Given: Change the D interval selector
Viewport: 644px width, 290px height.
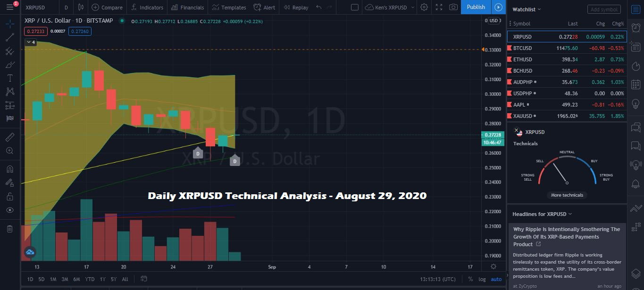Looking at the screenshot, I should (x=66, y=7).
